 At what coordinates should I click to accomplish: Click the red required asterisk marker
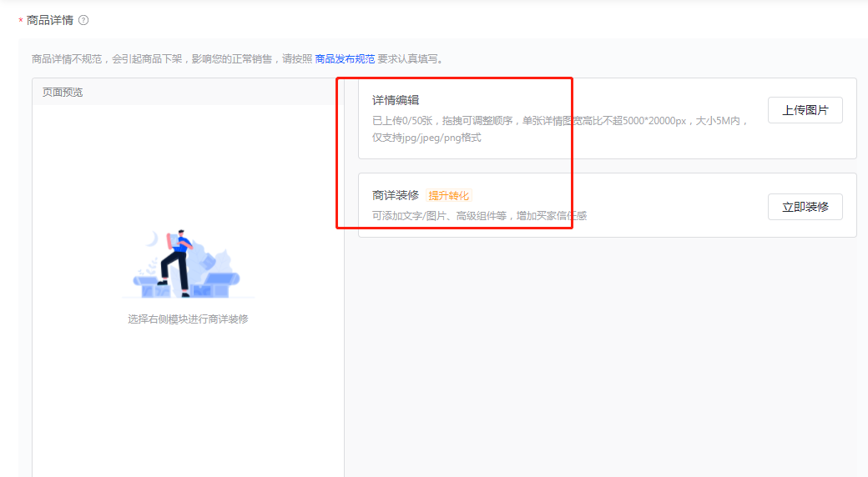coord(21,21)
